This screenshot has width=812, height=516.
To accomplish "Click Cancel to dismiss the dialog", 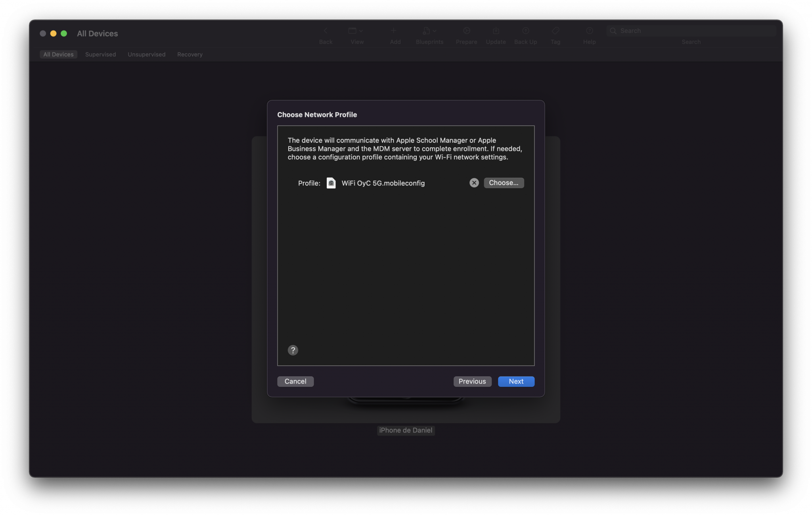I will point(295,381).
